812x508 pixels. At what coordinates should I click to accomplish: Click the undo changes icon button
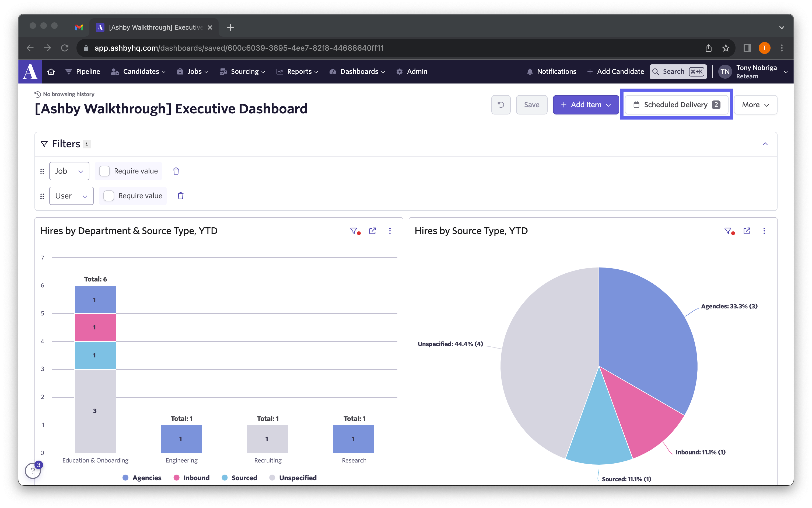point(501,105)
